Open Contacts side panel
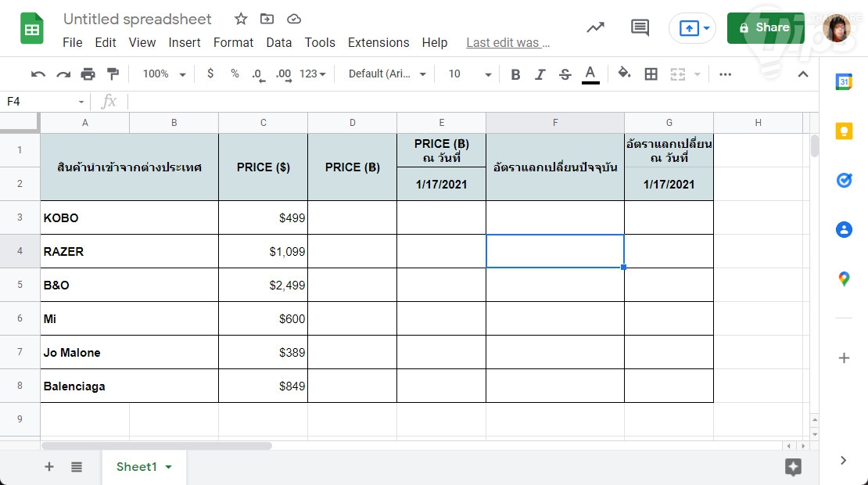 tap(844, 229)
